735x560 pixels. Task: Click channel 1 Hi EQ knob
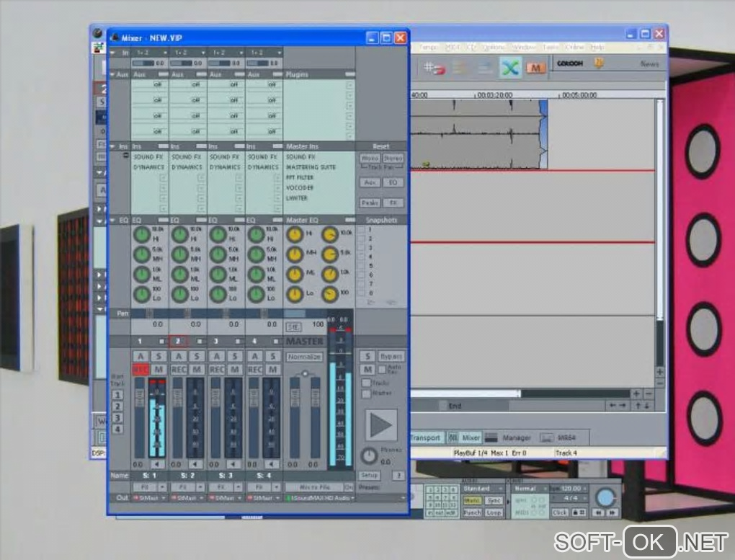[x=141, y=234]
